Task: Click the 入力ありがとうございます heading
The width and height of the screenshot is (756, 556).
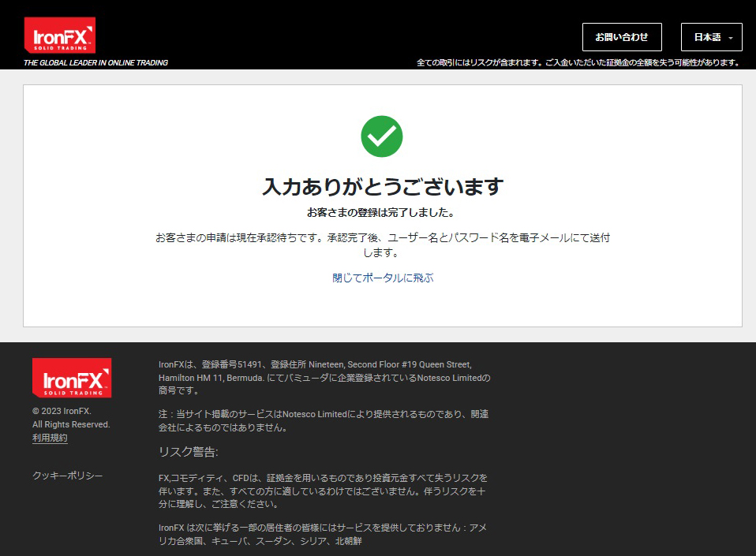Action: tap(383, 186)
